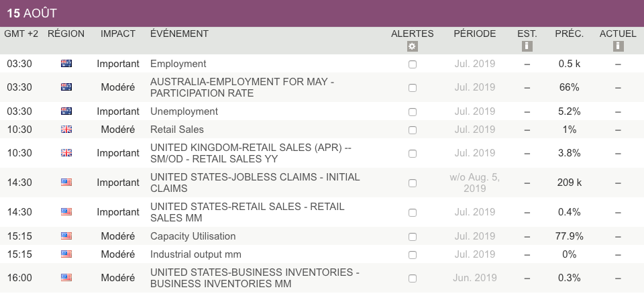The image size is (644, 306).
Task: Select the US Retail Sales MM event
Action: pyautogui.click(x=247, y=212)
